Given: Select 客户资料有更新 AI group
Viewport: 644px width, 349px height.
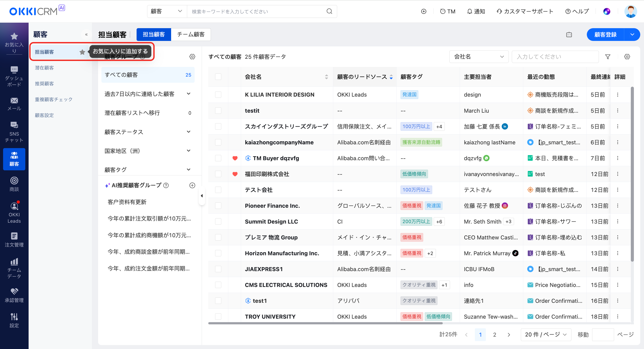Looking at the screenshot, I should pos(127,202).
